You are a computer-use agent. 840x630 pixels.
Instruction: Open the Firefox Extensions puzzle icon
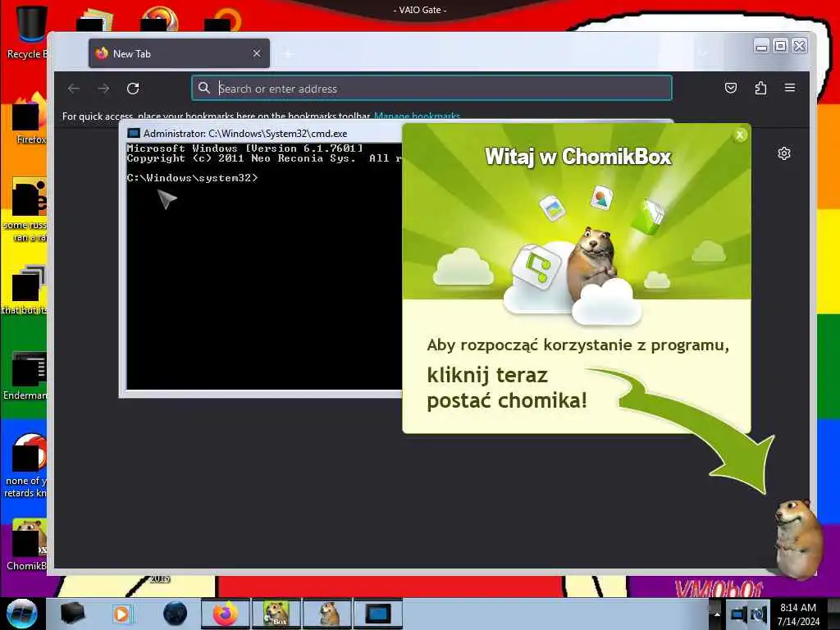[760, 88]
